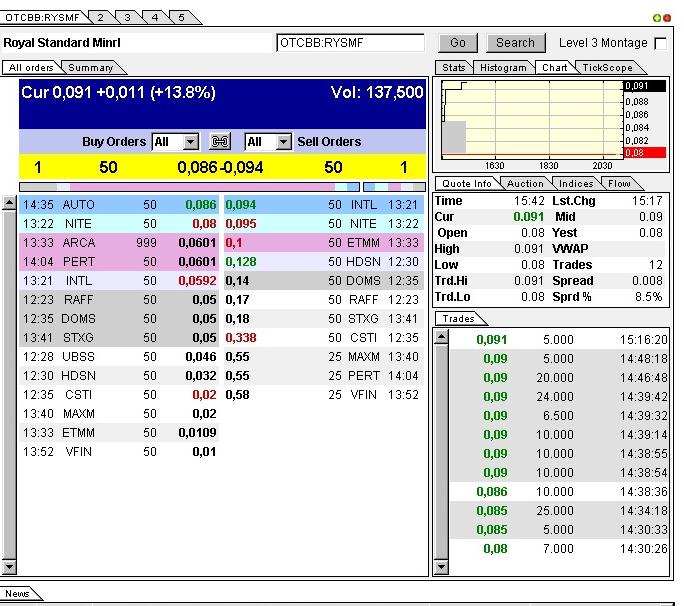Switch to workspace tab 3
Image resolution: width=684 pixels, height=606 pixels.
click(127, 17)
